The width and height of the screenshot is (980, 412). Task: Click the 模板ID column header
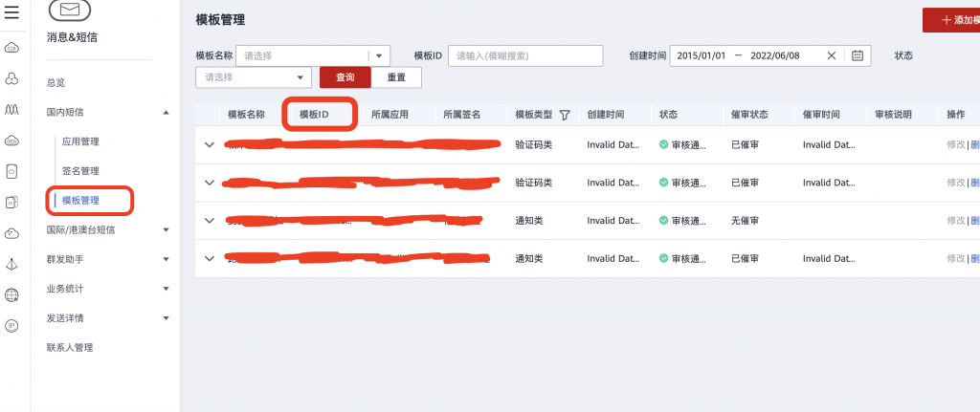point(314,115)
